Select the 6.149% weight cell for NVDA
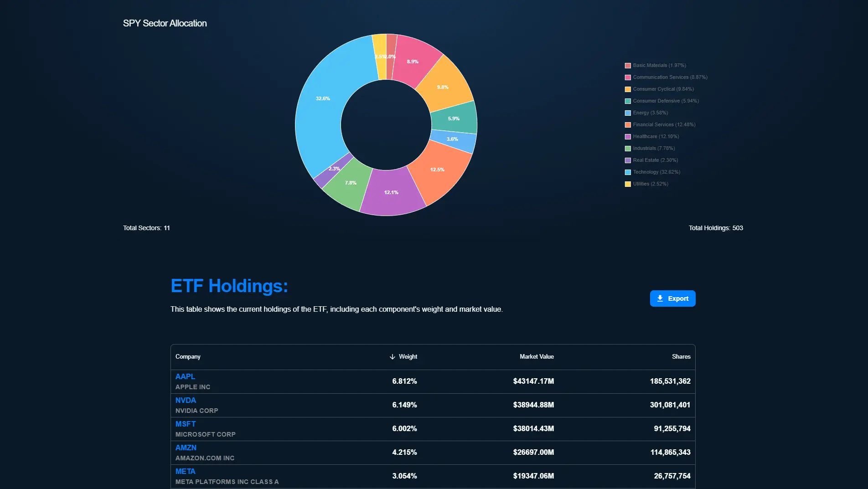Screen dimensions: 868x489 404,405
